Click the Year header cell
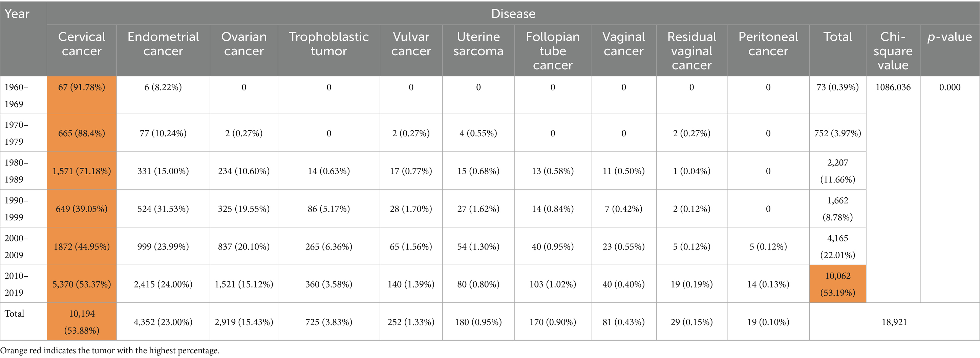980x358 pixels. tap(17, 14)
